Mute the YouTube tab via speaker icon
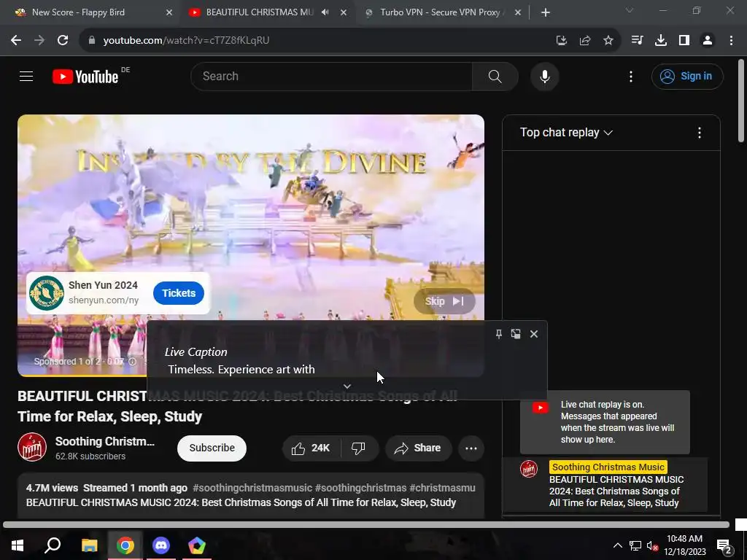The width and height of the screenshot is (747, 560). click(x=325, y=12)
